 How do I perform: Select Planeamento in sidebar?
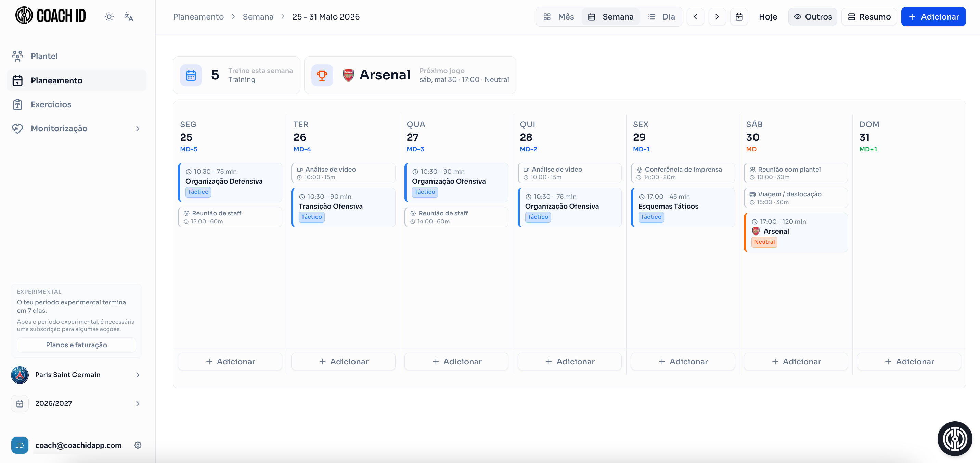pyautogui.click(x=76, y=80)
